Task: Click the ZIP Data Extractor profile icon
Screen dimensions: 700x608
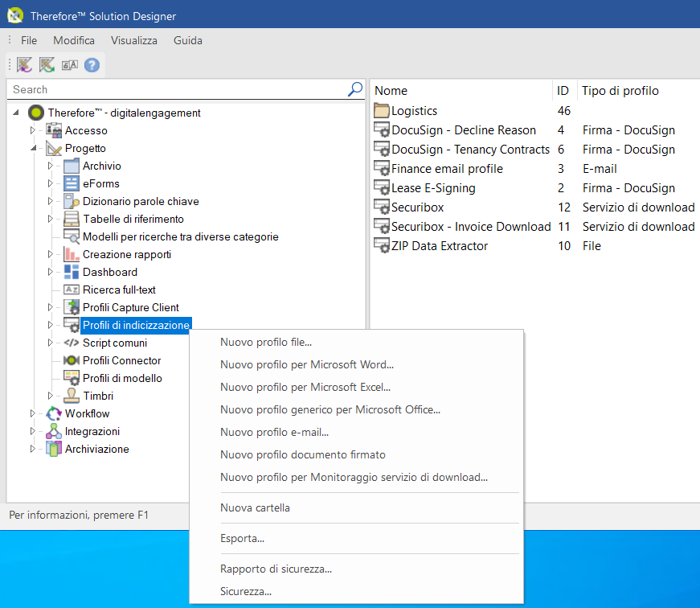Action: (x=382, y=246)
